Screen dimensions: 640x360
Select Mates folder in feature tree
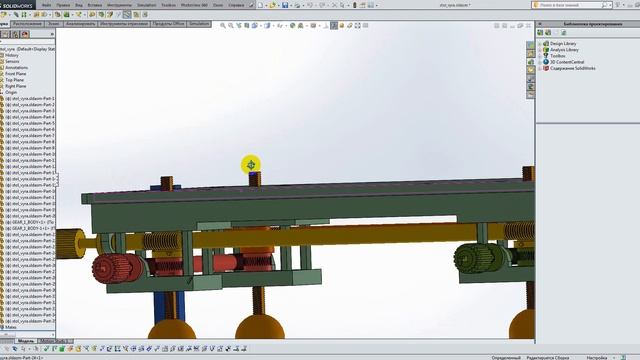pyautogui.click(x=11, y=327)
